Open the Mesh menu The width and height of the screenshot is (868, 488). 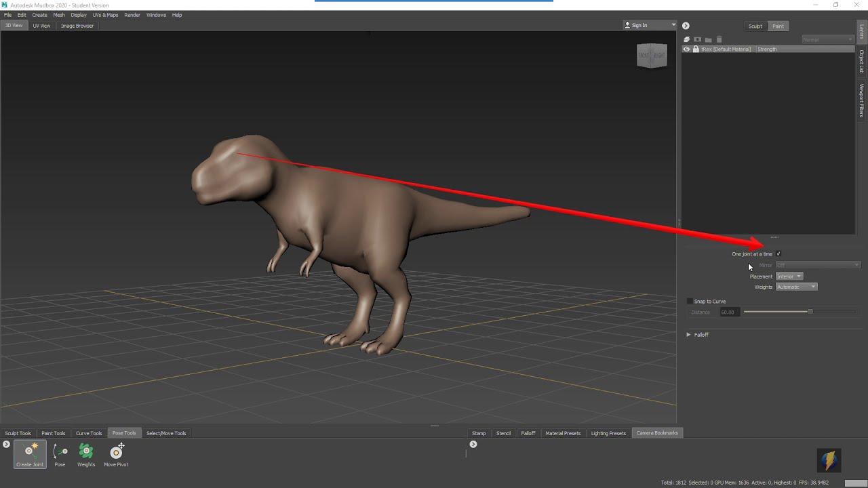click(x=59, y=15)
